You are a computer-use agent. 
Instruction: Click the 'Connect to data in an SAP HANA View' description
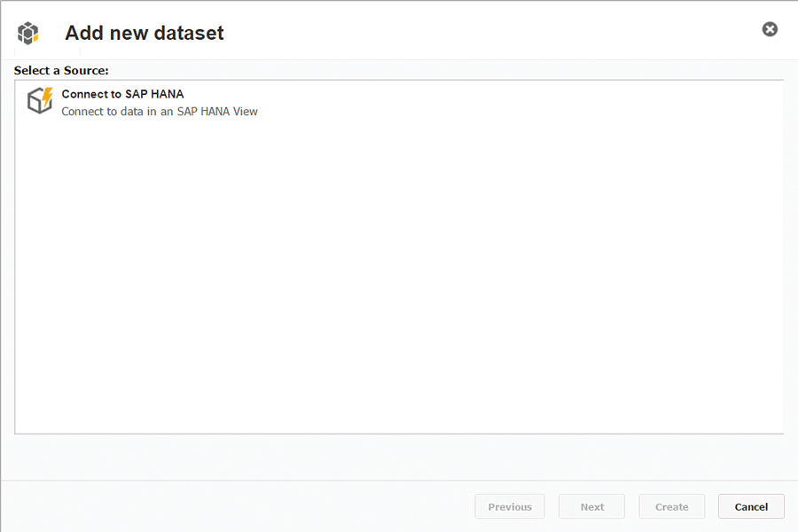point(160,112)
